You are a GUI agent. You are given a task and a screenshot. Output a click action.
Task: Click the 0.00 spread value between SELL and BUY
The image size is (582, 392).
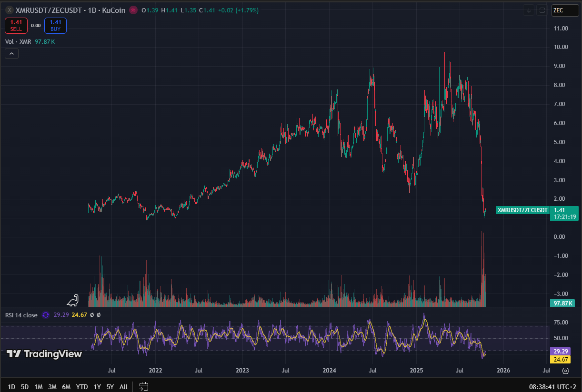tap(36, 26)
